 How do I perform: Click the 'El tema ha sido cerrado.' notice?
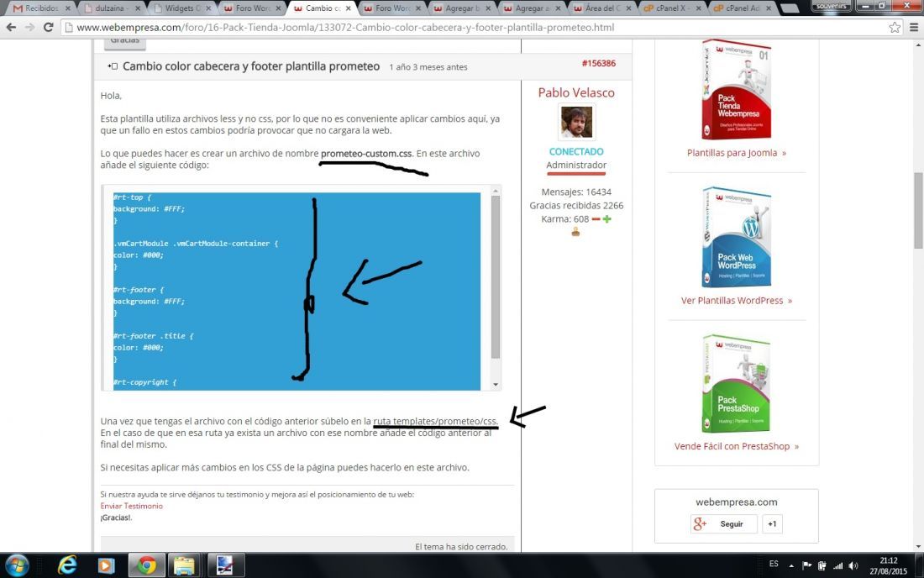click(x=461, y=547)
